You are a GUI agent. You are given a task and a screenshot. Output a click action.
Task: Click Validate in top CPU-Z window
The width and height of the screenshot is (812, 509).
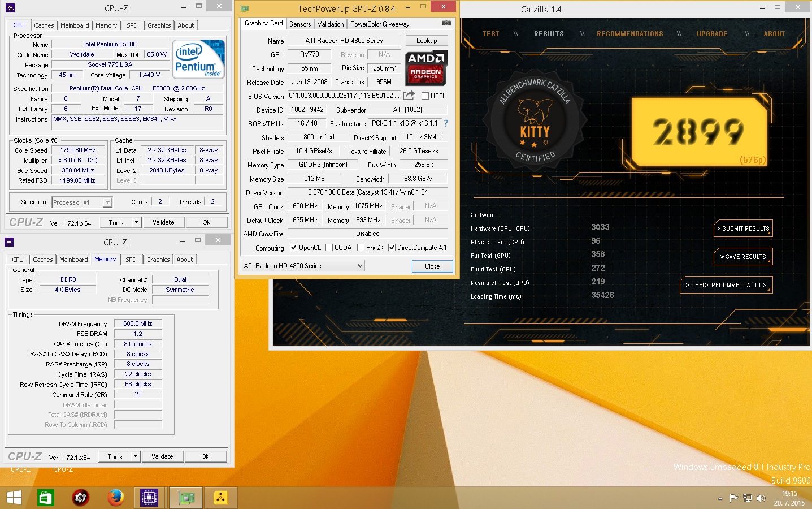coord(163,222)
